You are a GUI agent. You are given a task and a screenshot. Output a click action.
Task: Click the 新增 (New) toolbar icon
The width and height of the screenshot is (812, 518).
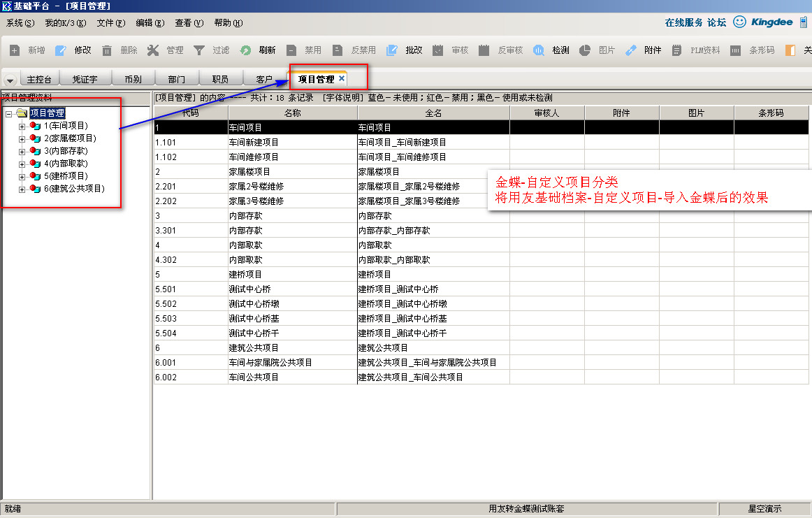[x=15, y=50]
